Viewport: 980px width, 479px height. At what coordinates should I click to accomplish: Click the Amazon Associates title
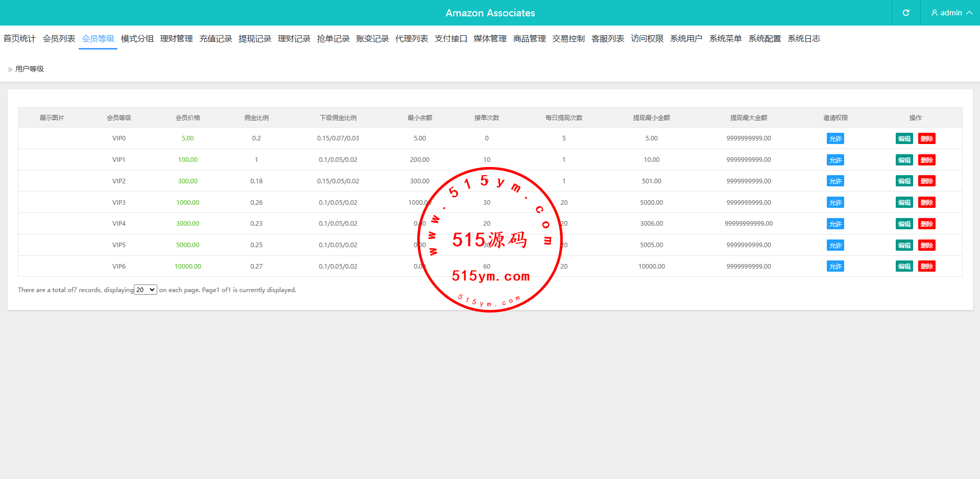[x=490, y=13]
